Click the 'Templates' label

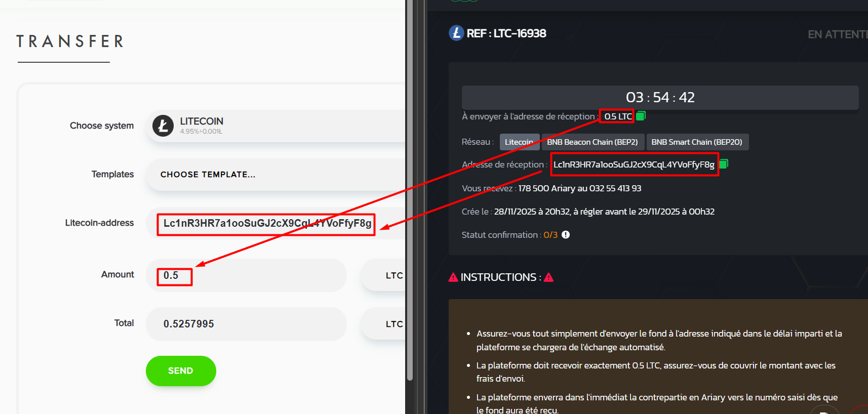pos(112,174)
